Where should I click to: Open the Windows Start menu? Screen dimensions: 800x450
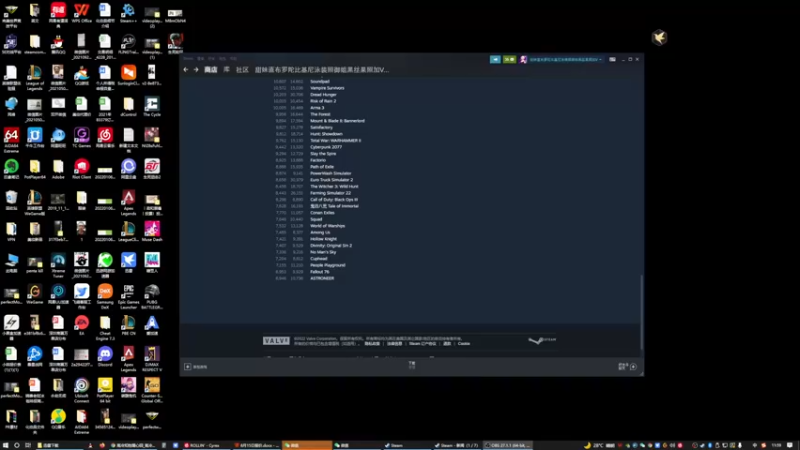click(6, 445)
